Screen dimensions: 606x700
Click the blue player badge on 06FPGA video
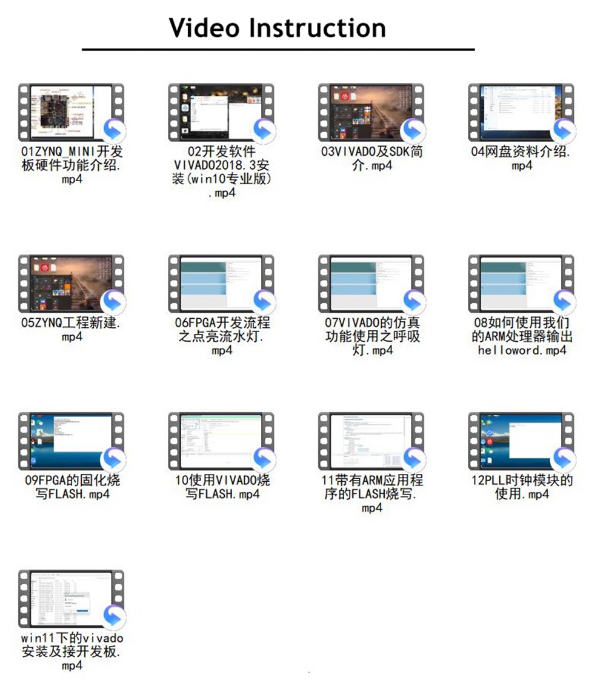coord(264,301)
